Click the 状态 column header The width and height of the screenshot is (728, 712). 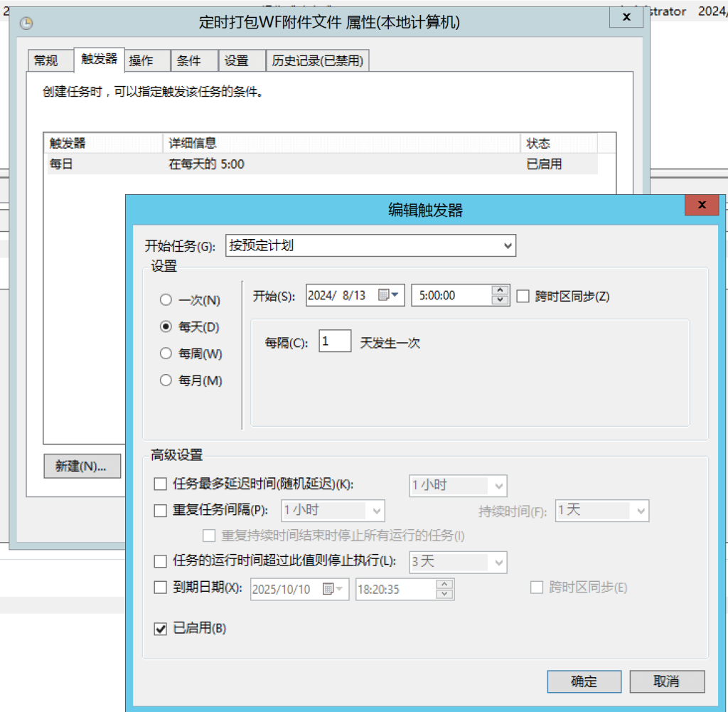coord(559,143)
